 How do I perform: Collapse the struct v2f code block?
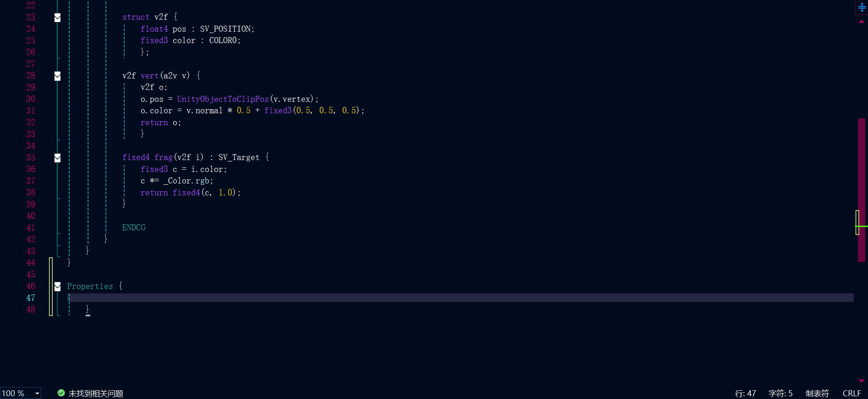(57, 17)
